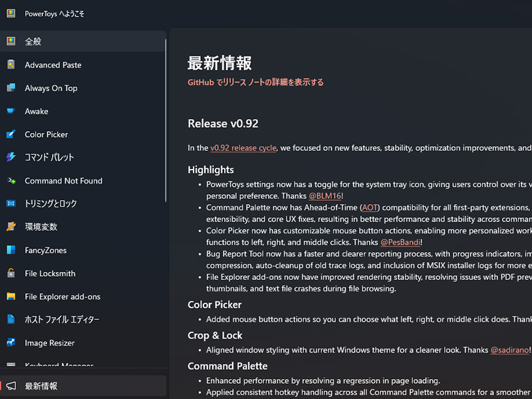Select ホスト ファイル エディター in the sidebar
The width and height of the screenshot is (532, 399).
[x=83, y=319]
